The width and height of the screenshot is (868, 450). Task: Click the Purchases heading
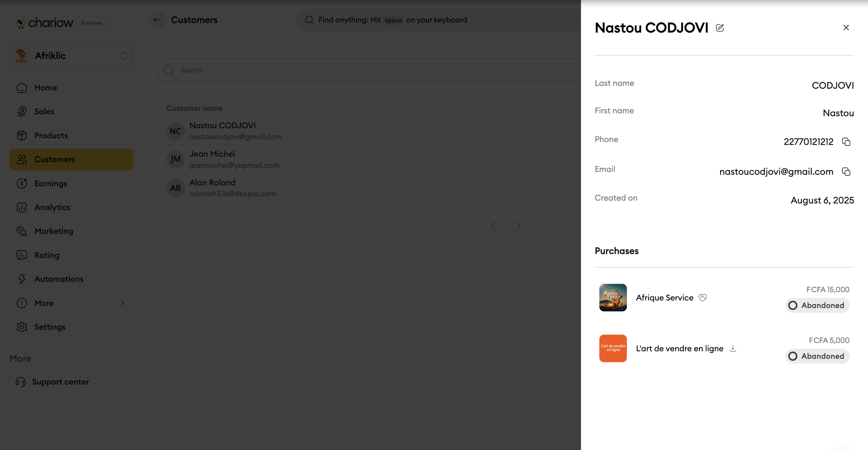pos(616,251)
